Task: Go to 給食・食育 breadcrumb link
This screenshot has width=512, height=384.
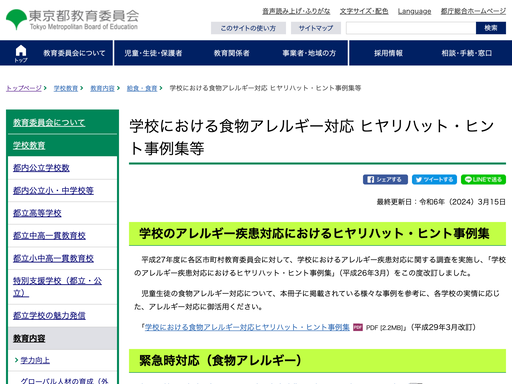Action: point(142,88)
